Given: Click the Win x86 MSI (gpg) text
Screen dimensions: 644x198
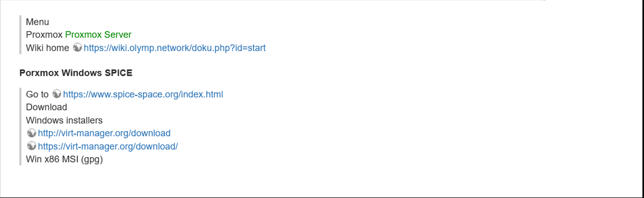Looking at the screenshot, I should [x=64, y=159].
